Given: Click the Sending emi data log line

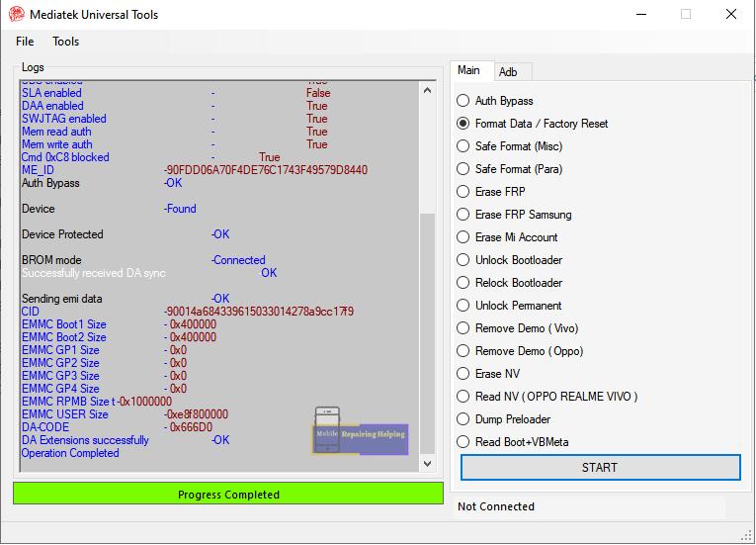Looking at the screenshot, I should (x=126, y=299).
